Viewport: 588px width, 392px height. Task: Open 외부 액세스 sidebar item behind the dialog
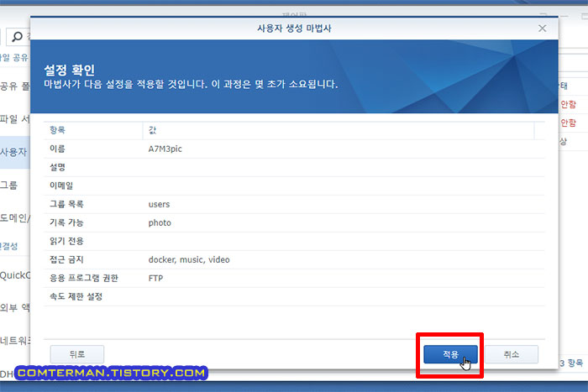(15, 308)
